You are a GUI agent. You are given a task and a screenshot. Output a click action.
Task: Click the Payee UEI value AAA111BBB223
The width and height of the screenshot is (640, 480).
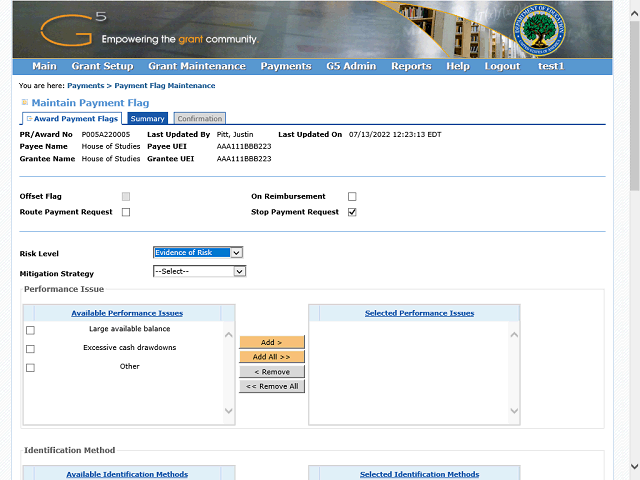(244, 146)
